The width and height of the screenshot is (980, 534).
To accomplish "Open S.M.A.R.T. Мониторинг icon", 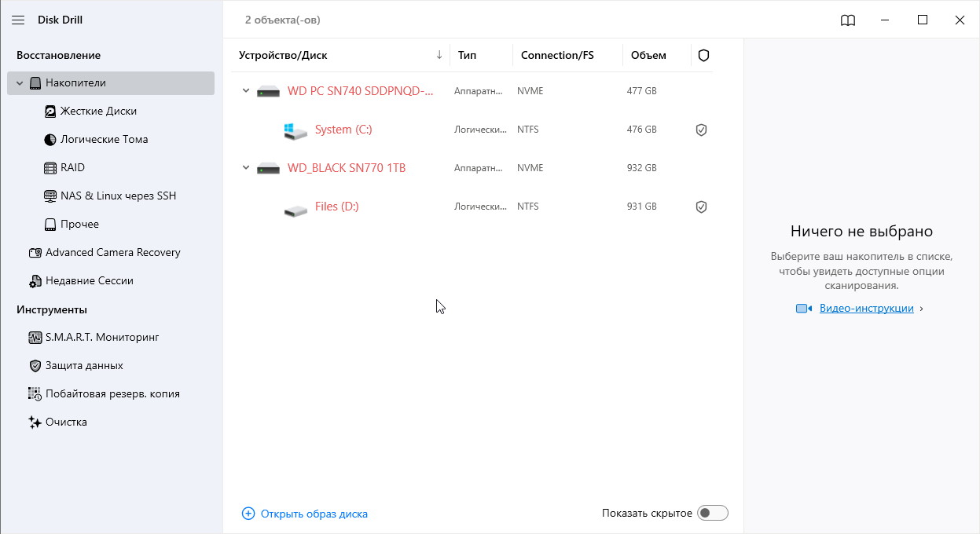I will (x=35, y=338).
